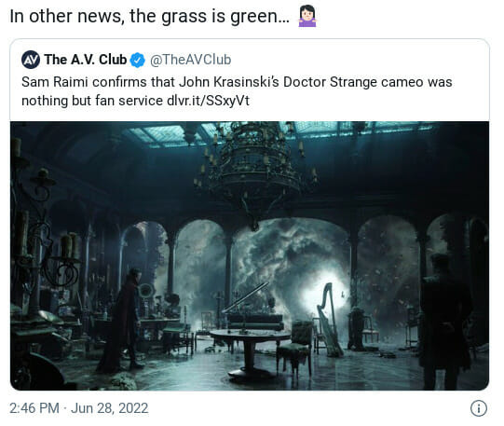This screenshot has width=504, height=426.
Task: Click the shrugging woman emoji
Action: 307,16
